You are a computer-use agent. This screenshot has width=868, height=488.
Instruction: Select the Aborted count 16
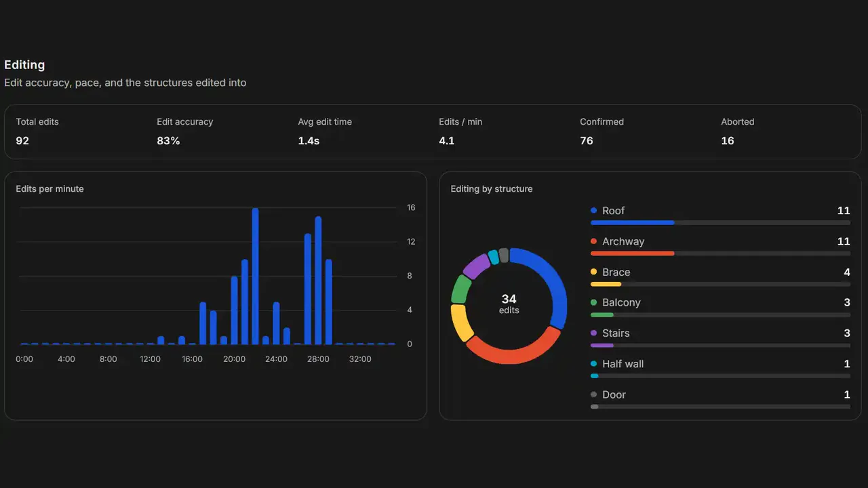click(x=728, y=141)
